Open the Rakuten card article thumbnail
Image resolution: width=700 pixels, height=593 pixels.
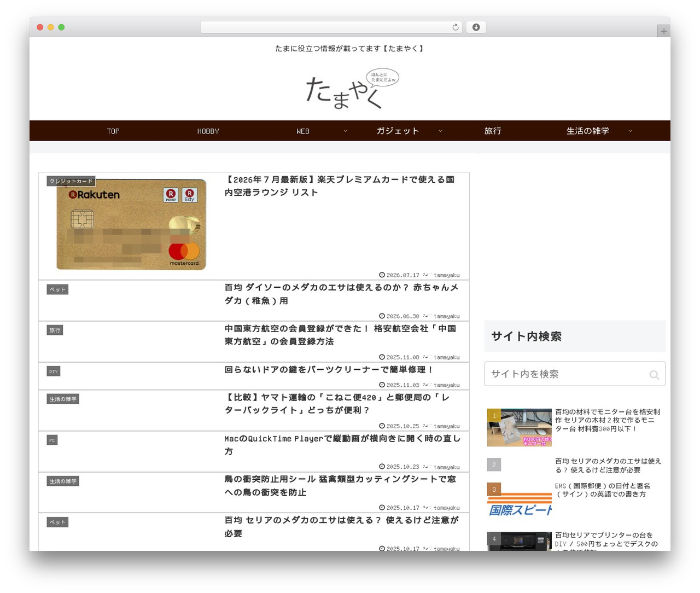click(x=131, y=224)
